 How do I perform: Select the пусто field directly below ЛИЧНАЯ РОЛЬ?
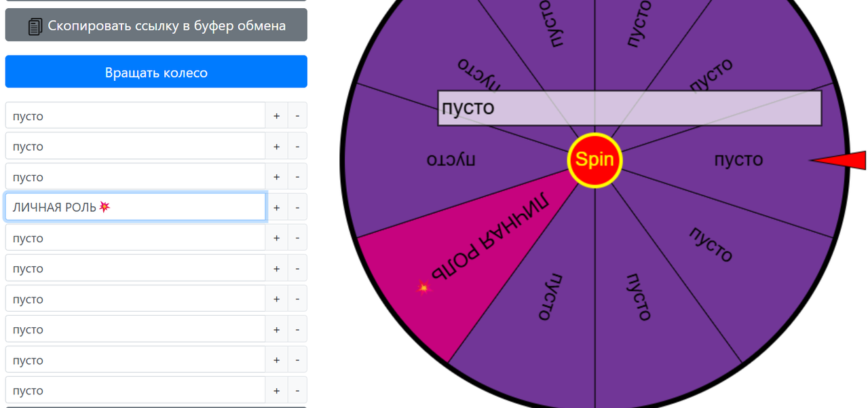(135, 238)
